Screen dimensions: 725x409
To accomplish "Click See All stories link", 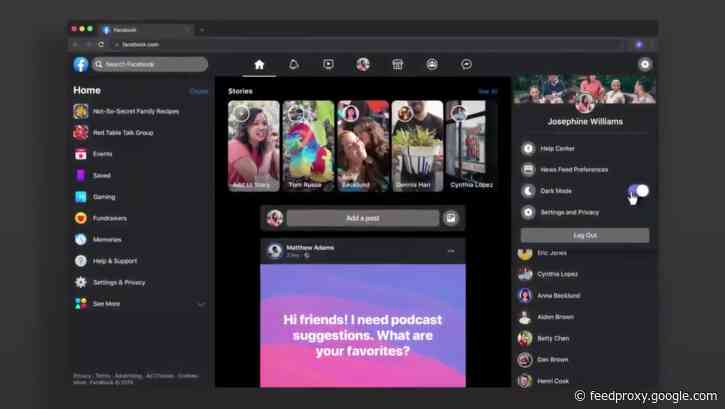I will (x=488, y=91).
